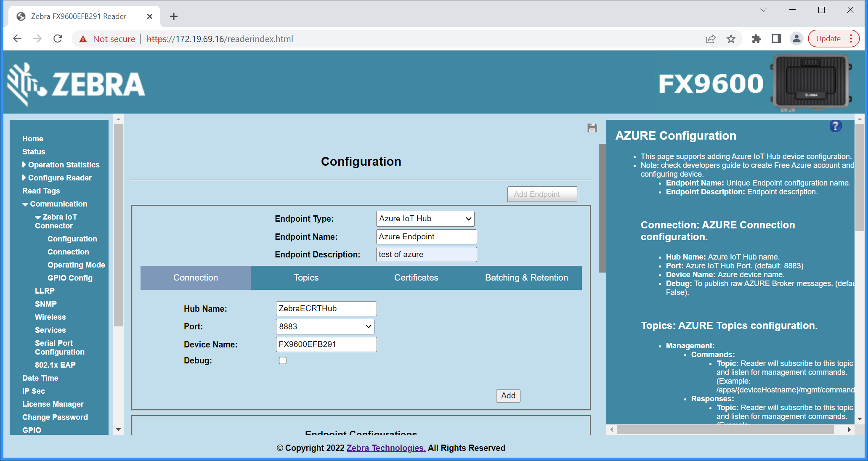Open Serial Port Configuration in sidebar
Viewport: 868px width, 461px height.
coord(60,347)
